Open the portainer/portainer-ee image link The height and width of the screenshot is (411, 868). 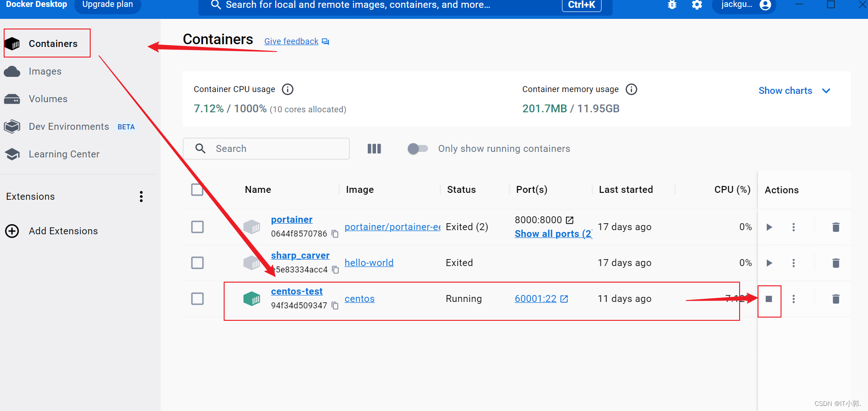click(393, 227)
